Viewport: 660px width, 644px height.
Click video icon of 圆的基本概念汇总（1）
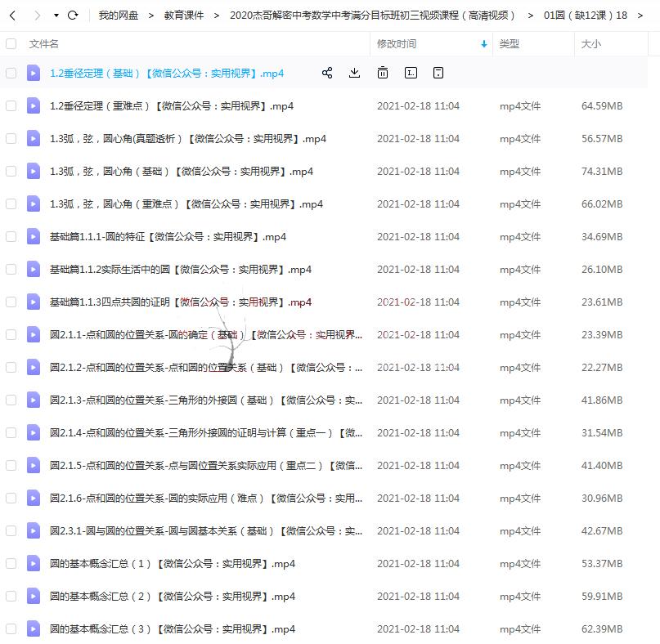point(34,564)
